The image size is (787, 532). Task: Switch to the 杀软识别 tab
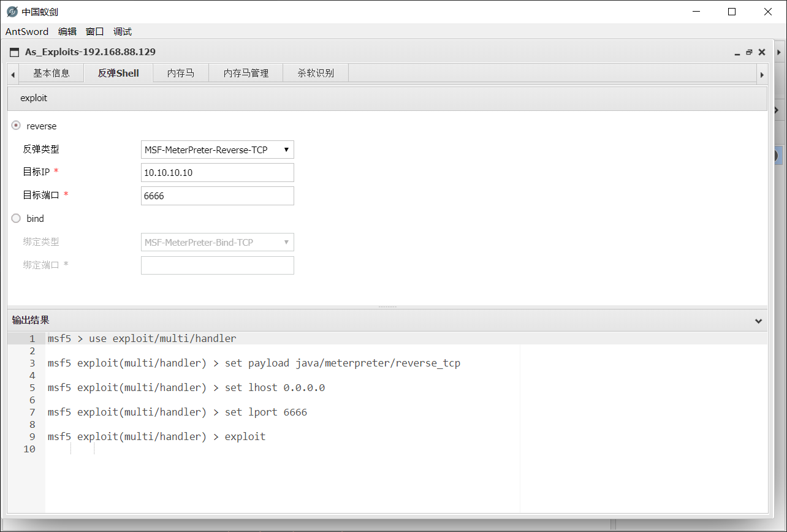pyautogui.click(x=316, y=73)
